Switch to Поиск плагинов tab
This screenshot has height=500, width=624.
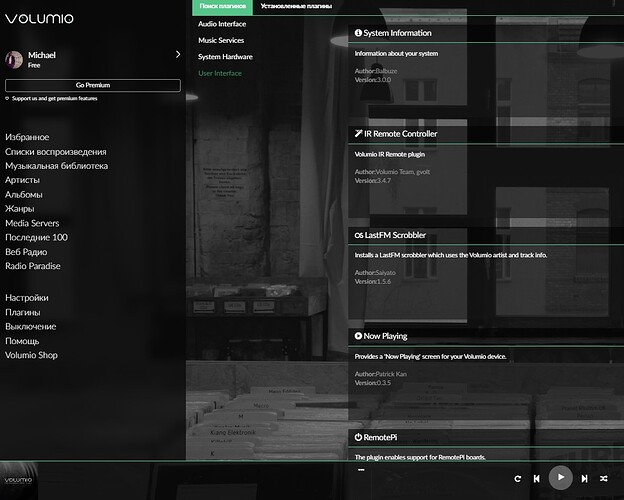click(x=222, y=6)
